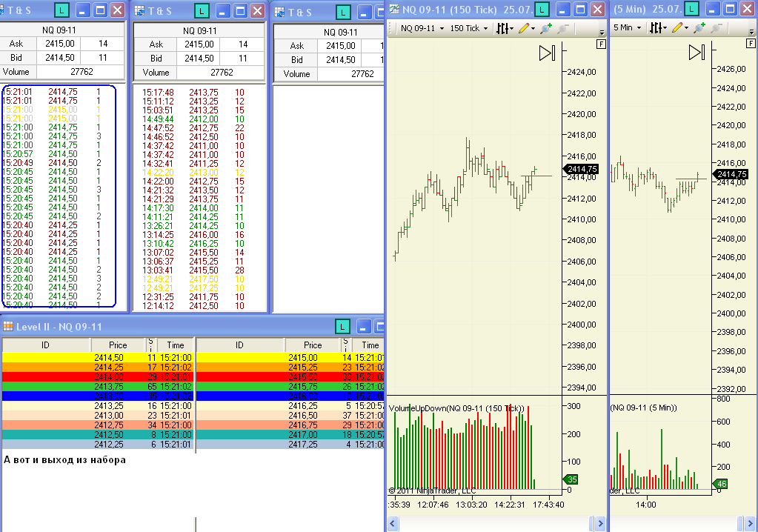Select the 13:03:41 row with size 28
Screen dimensions: 758x532
[193, 270]
